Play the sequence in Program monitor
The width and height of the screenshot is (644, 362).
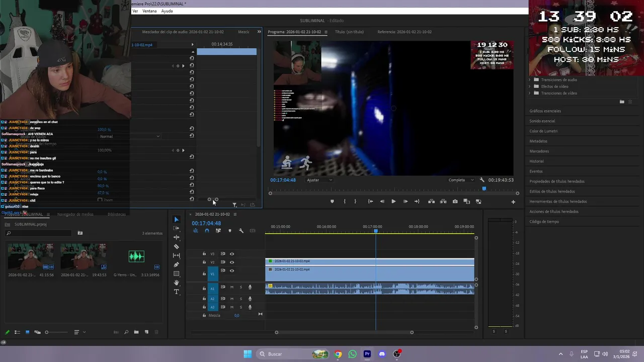[393, 202]
